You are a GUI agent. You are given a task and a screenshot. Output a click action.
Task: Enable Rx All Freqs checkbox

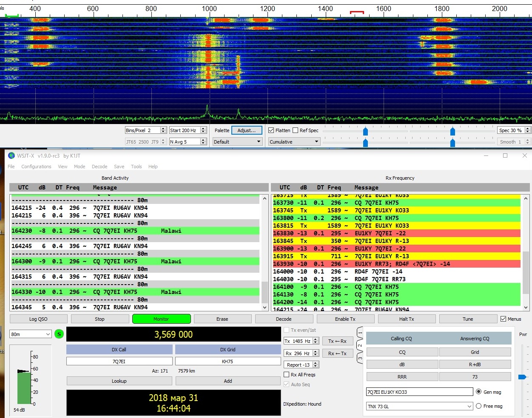(x=287, y=375)
